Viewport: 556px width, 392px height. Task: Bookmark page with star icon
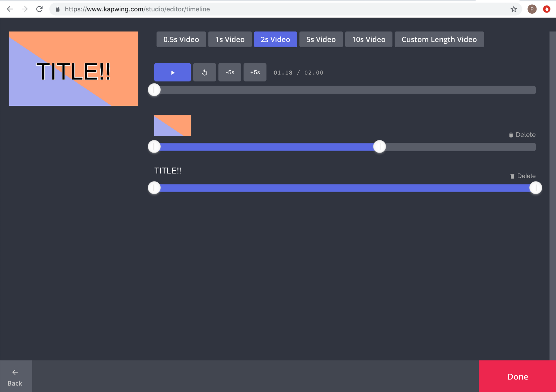(513, 9)
